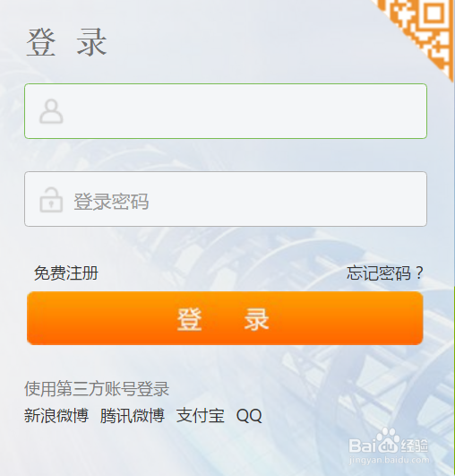This screenshot has height=476, width=455.
Task: Click the Baidu paw print logo icon
Action: pyautogui.click(x=388, y=440)
